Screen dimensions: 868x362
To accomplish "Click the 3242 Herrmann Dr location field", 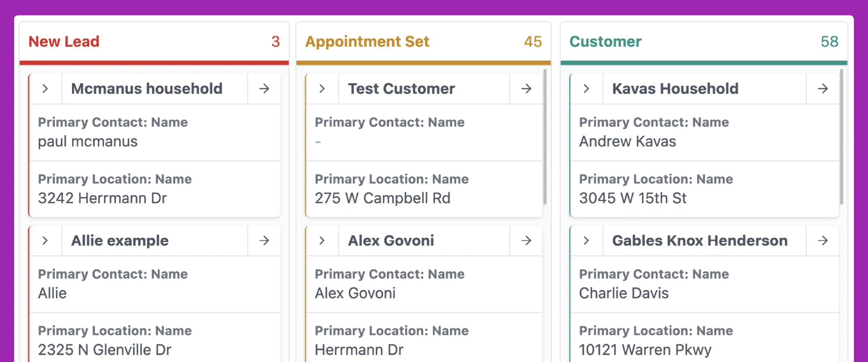I will click(102, 198).
